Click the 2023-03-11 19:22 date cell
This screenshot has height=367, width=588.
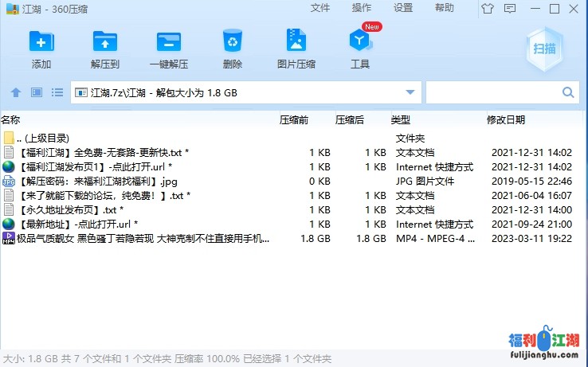point(531,238)
